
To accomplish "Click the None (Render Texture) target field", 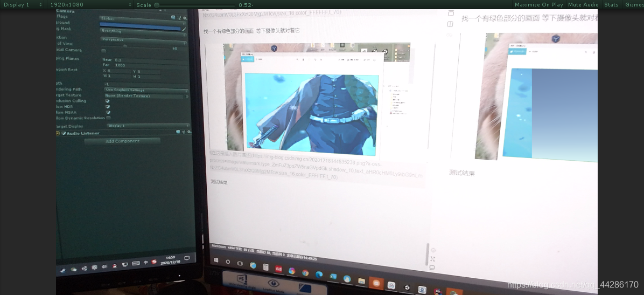I will 144,96.
